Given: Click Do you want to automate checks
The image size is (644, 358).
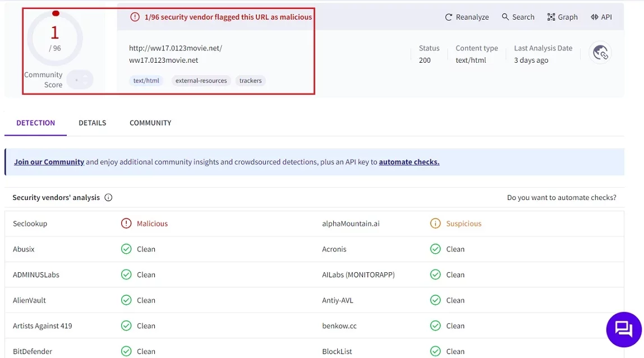Looking at the screenshot, I should [562, 198].
